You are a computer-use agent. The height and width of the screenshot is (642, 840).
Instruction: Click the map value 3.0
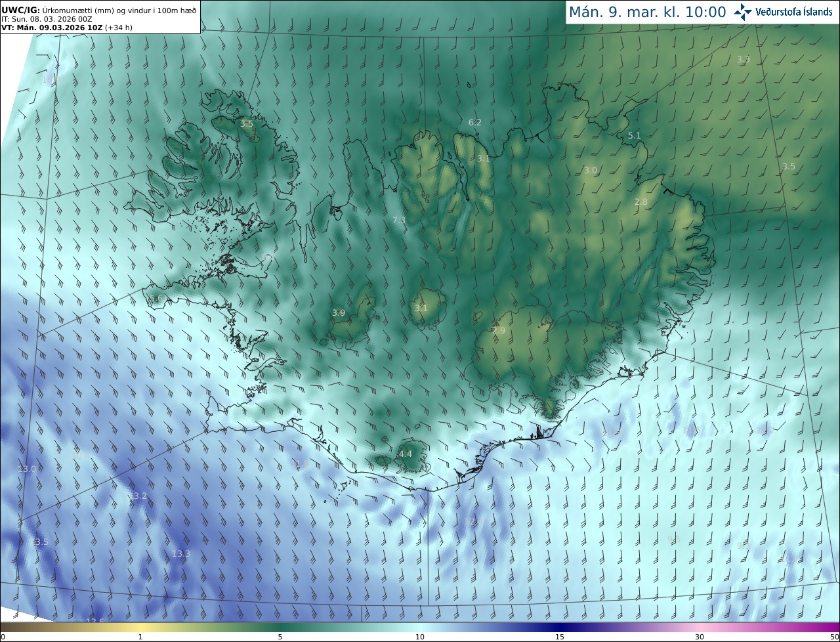click(591, 171)
